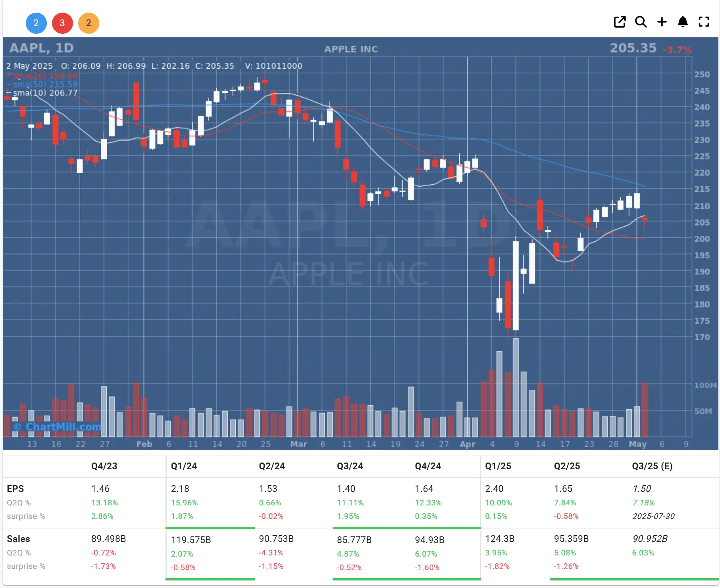The width and height of the screenshot is (720, 588).
Task: Click Sales value 85.777B
Action: coord(354,540)
